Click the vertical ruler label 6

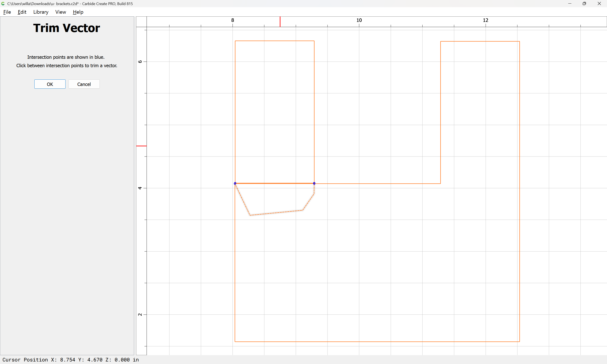140,62
